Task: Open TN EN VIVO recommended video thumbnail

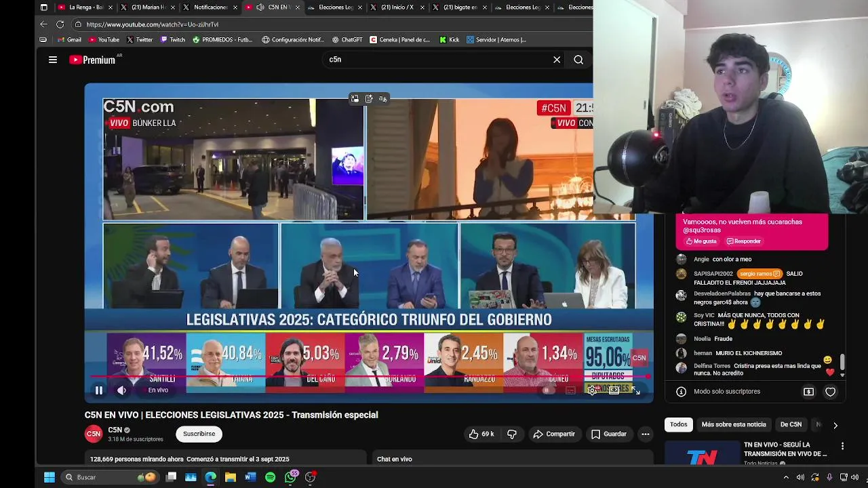Action: pyautogui.click(x=702, y=453)
